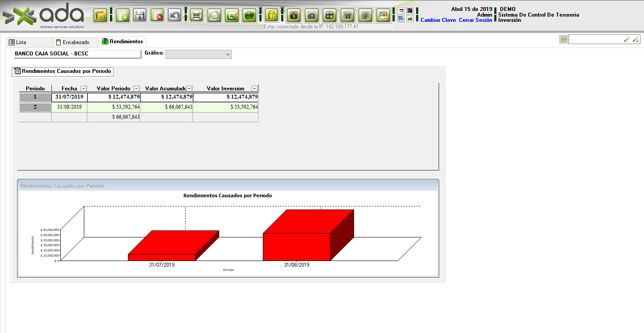This screenshot has width=644, height=333.
Task: Expand the Valor Periodo column filter
Action: pyautogui.click(x=136, y=89)
